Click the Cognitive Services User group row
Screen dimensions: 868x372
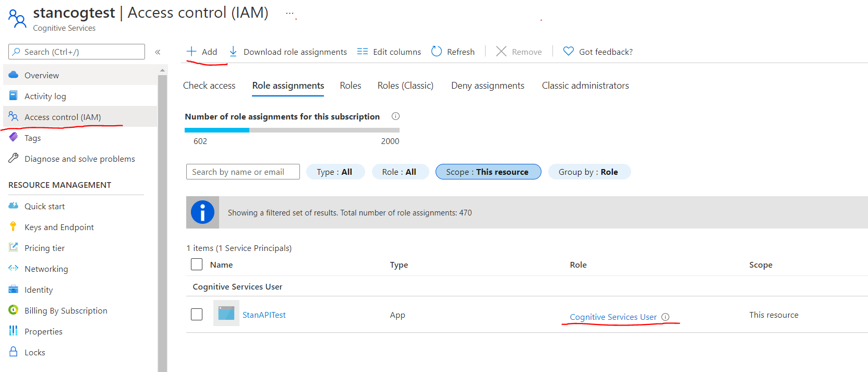(527, 286)
